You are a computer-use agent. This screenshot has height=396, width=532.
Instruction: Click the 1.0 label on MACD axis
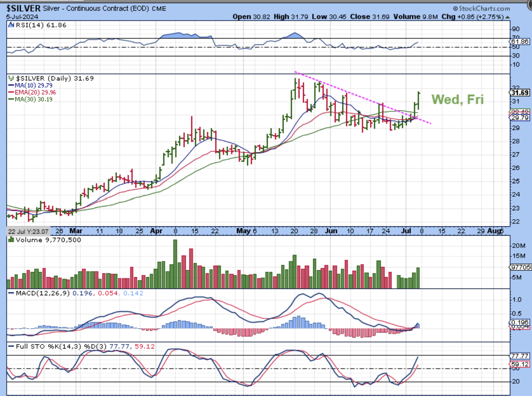[x=517, y=299]
